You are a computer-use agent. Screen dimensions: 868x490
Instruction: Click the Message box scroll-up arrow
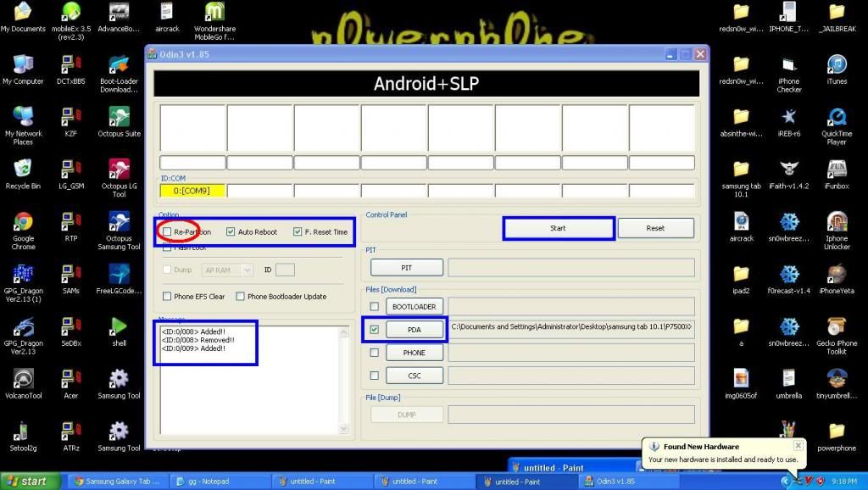[344, 332]
